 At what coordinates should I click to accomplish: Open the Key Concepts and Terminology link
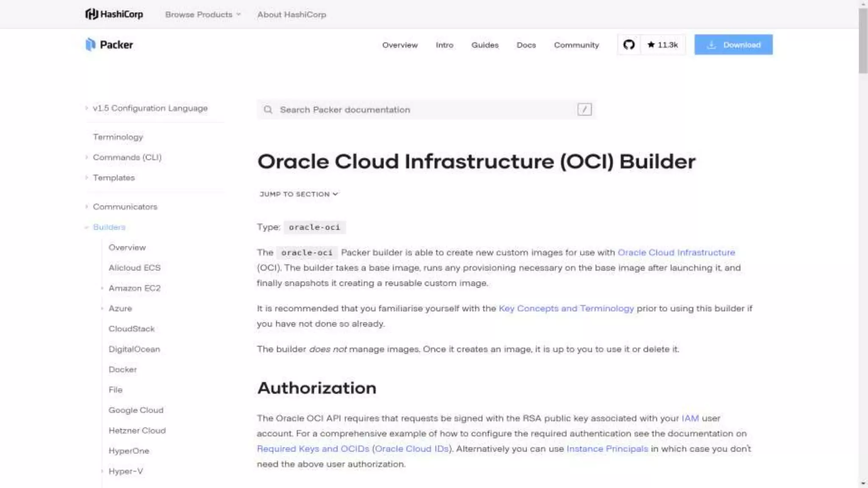(x=566, y=308)
